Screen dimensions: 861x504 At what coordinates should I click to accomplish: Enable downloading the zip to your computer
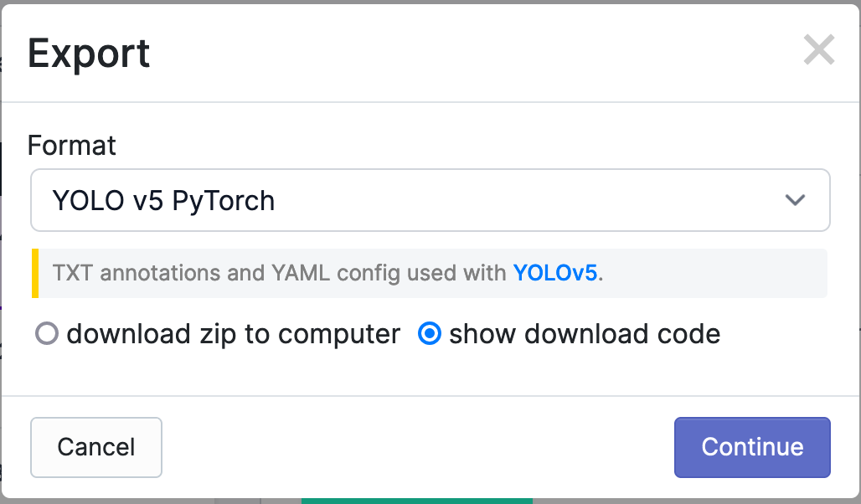pyautogui.click(x=46, y=333)
